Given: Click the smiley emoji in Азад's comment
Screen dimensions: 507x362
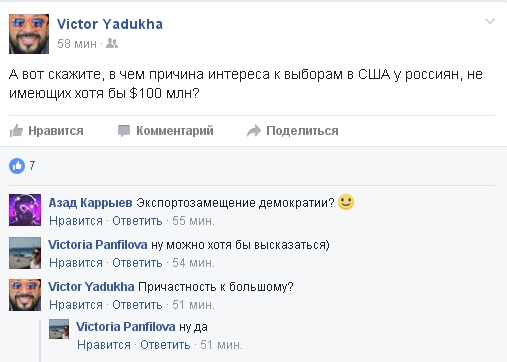Looking at the screenshot, I should coord(346,202).
